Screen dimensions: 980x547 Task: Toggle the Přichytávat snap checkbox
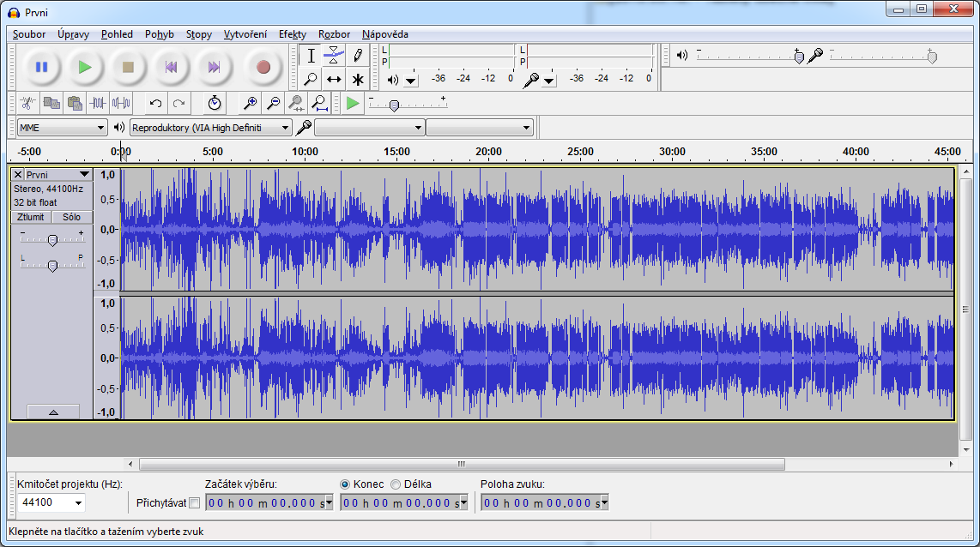point(195,502)
